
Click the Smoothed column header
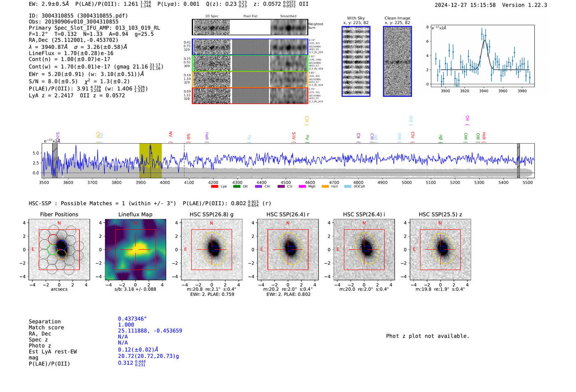(x=288, y=16)
